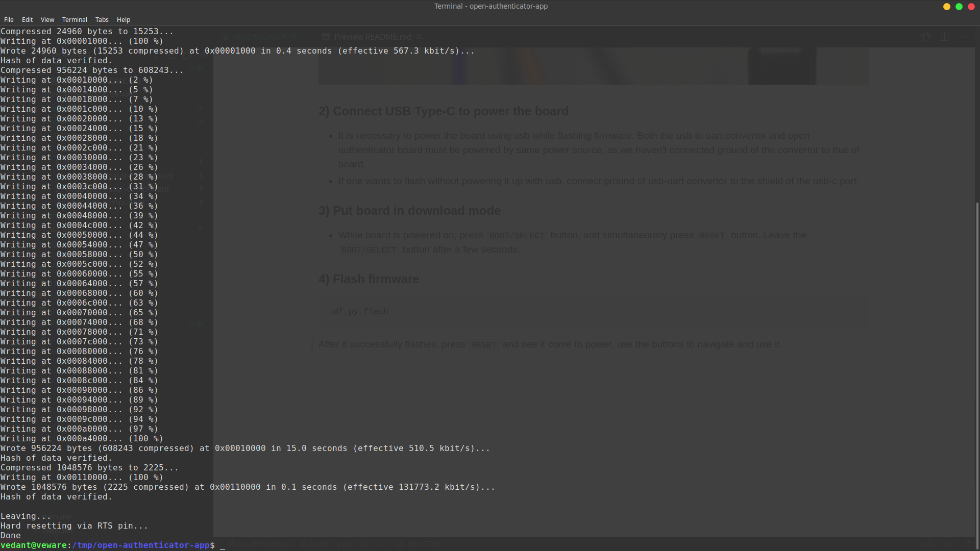
Task: Click the red close window button
Action: pos(971,7)
